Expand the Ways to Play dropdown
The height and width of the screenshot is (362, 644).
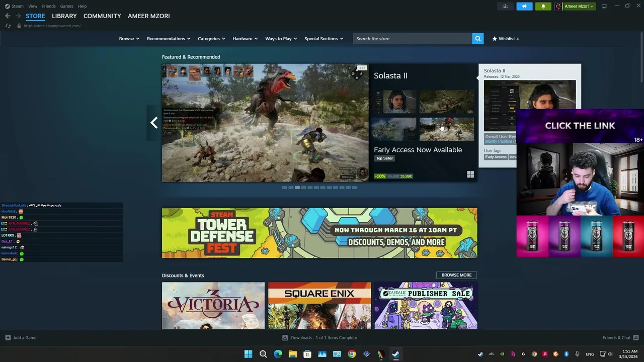[x=281, y=39]
